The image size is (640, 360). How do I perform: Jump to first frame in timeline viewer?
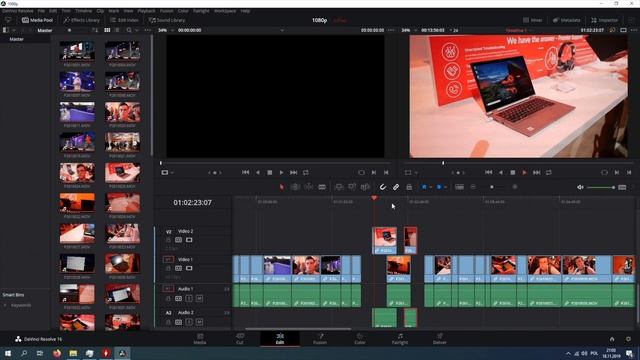coord(489,173)
